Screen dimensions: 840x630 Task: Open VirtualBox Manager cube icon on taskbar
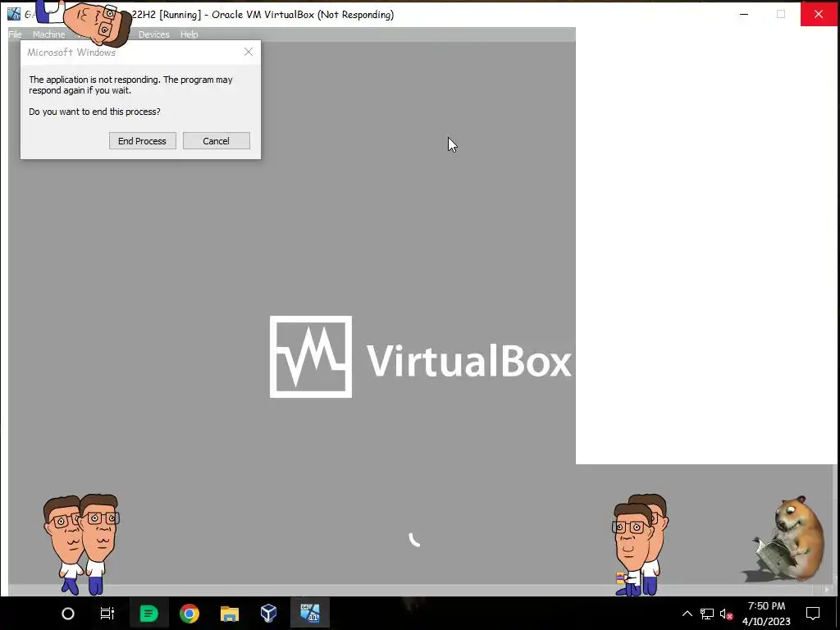coord(269,614)
